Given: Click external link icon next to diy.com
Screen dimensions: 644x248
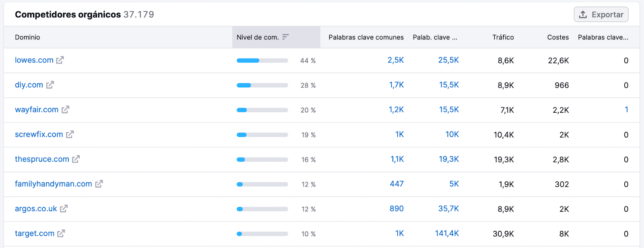Looking at the screenshot, I should [x=50, y=85].
